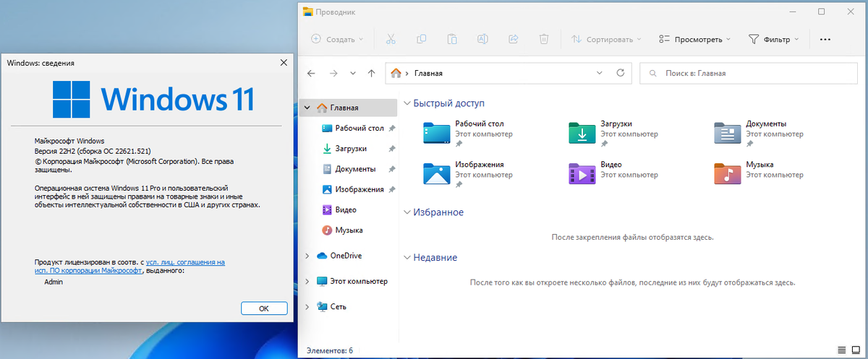Switch to large thumbnails view icon
This screenshot has height=359, width=868.
[855, 350]
